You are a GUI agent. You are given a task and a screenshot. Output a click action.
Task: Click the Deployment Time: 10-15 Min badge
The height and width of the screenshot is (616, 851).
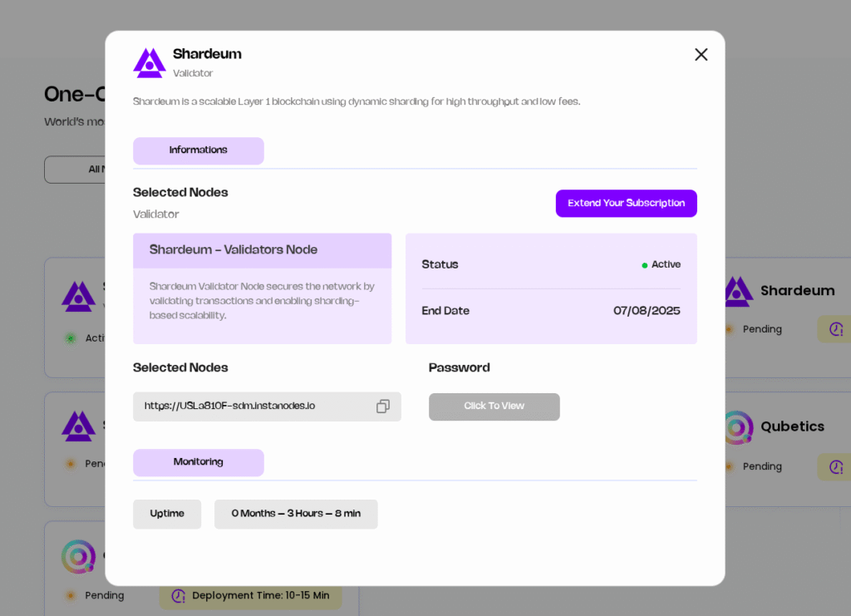tap(250, 595)
